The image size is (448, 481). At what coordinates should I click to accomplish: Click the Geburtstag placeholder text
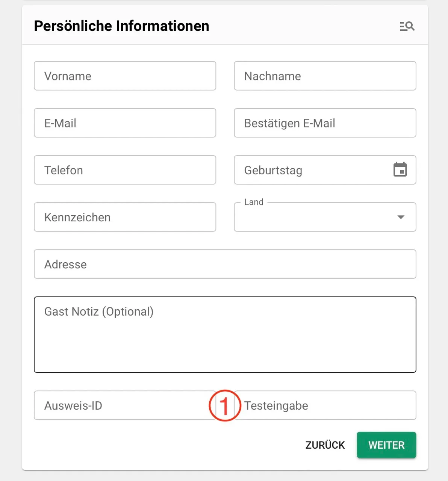click(x=273, y=170)
